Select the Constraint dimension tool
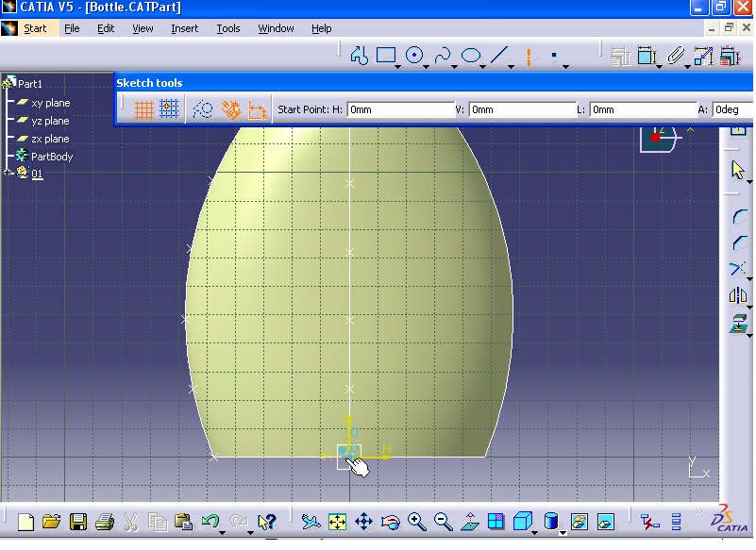The image size is (756, 550). [647, 56]
